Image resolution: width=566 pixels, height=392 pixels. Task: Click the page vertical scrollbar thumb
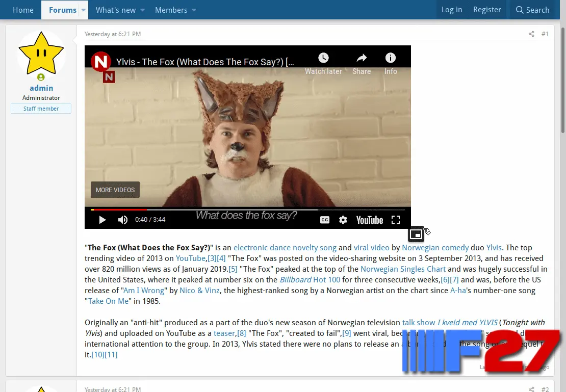pyautogui.click(x=563, y=80)
